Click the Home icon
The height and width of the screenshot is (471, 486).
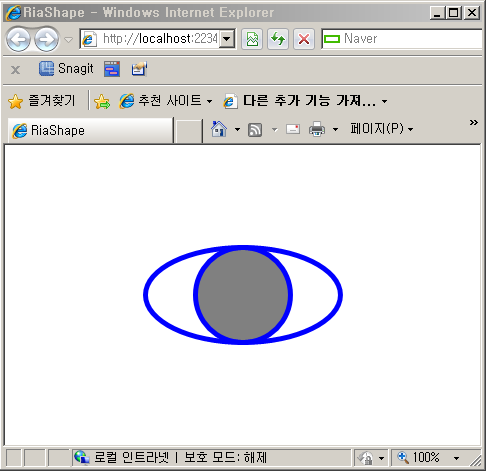[x=219, y=129]
